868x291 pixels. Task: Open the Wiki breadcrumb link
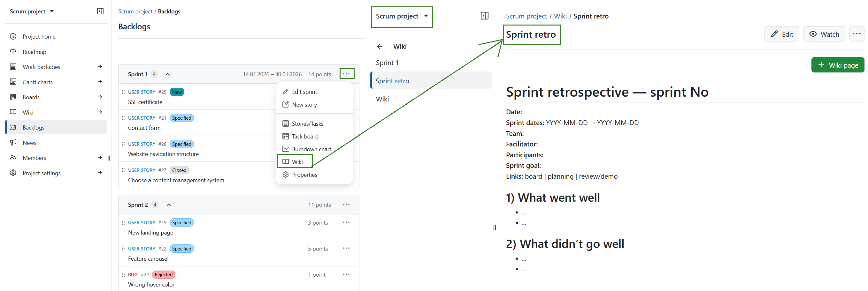coord(560,16)
